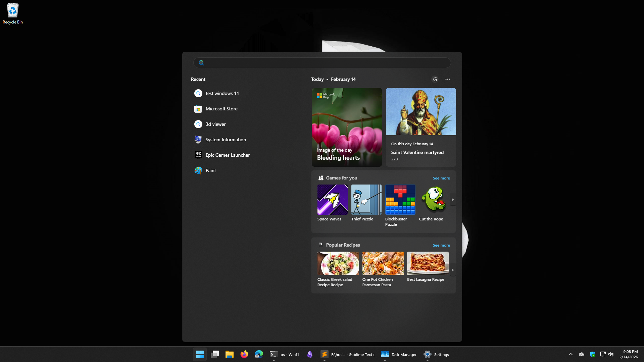Click See more for Popular Recipes

point(441,245)
